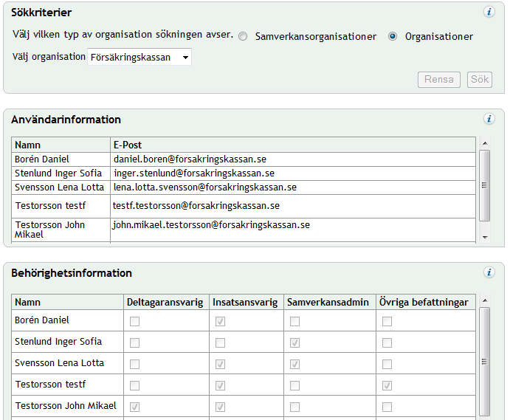Select Stenlund Inger Sofia in Behörighetsinformation

tap(244, 342)
